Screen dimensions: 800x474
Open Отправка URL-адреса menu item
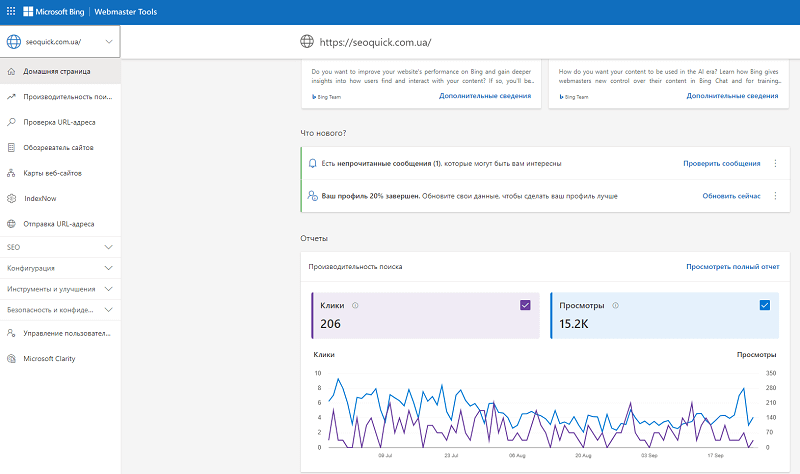[x=60, y=223]
